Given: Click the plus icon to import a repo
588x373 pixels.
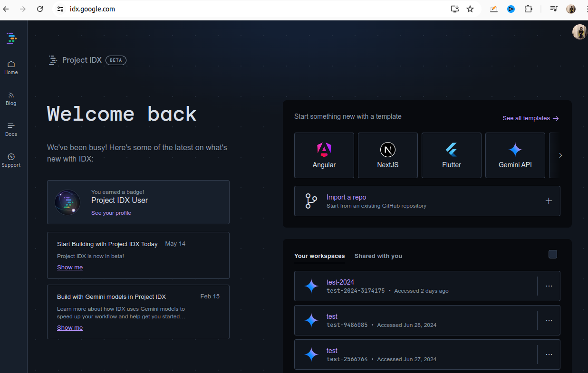Looking at the screenshot, I should click(549, 201).
